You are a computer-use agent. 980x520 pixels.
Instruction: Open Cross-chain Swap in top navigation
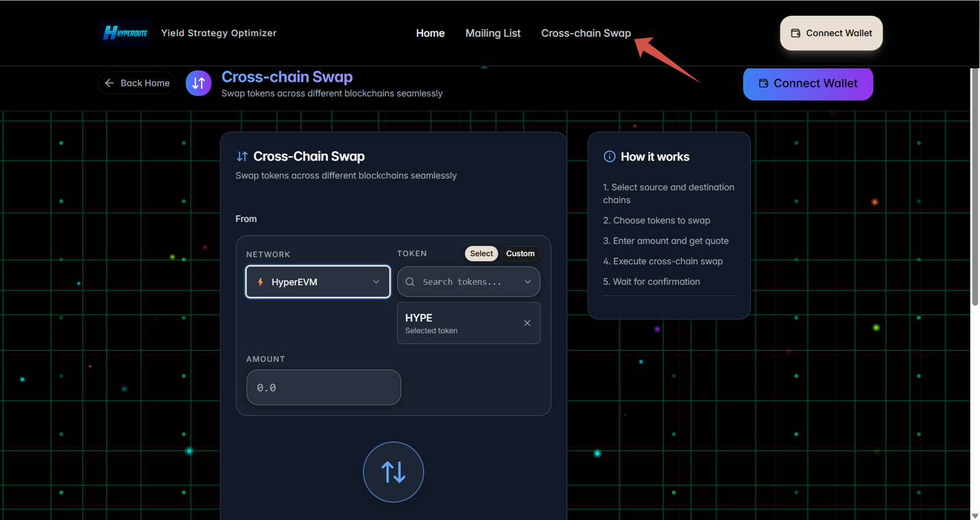click(586, 33)
